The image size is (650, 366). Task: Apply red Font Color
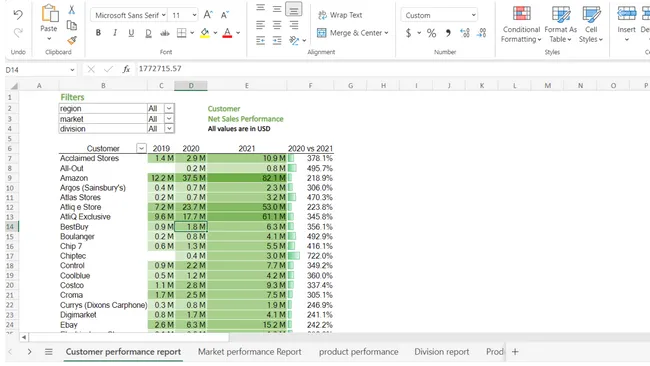click(x=227, y=33)
